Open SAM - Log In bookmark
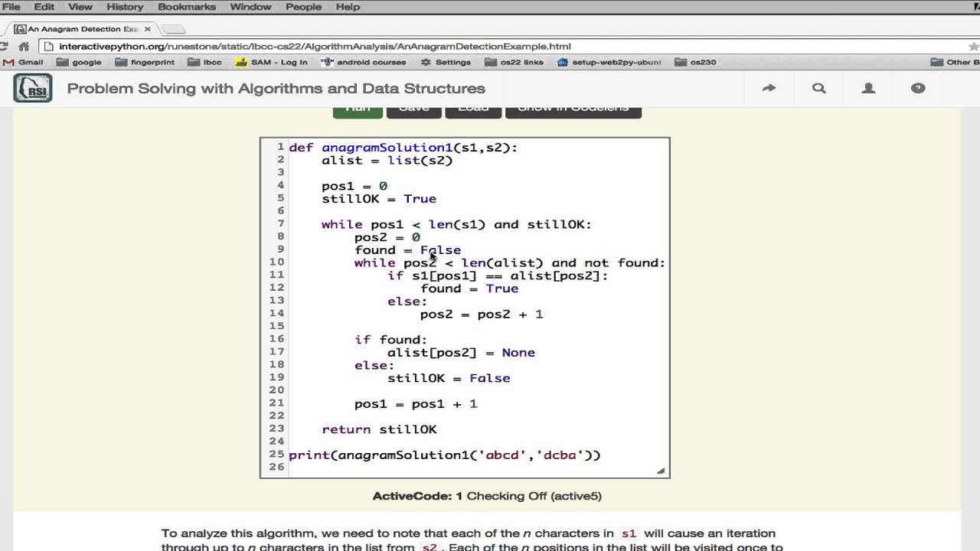The image size is (980, 551). 272,63
